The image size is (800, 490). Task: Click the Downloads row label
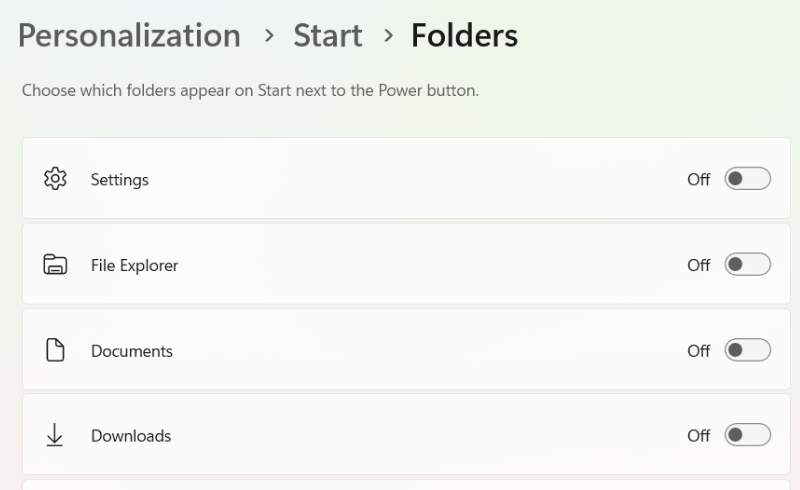pos(131,436)
